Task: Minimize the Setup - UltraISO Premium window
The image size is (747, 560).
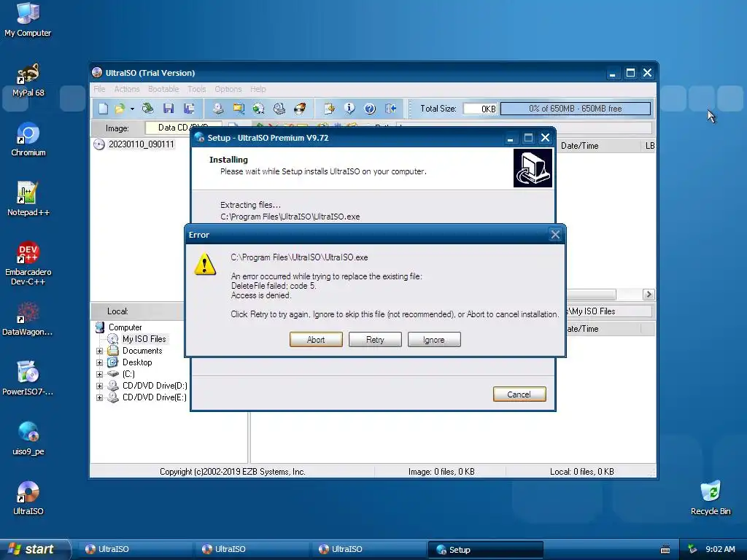Action: 510,138
